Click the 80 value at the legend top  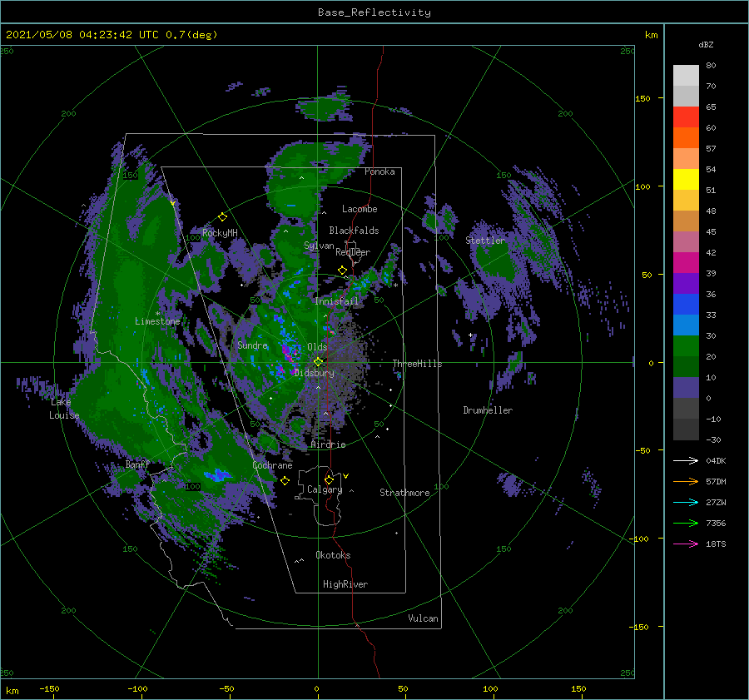(711, 66)
